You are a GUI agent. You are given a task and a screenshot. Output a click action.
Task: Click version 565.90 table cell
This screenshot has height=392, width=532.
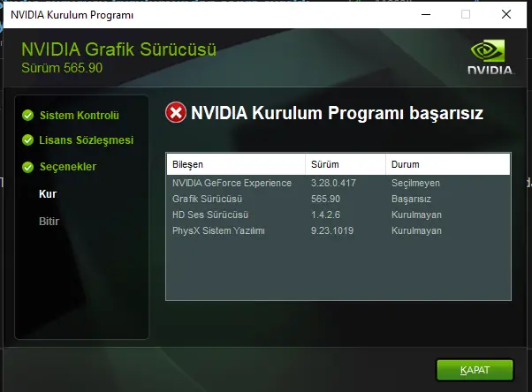point(325,199)
